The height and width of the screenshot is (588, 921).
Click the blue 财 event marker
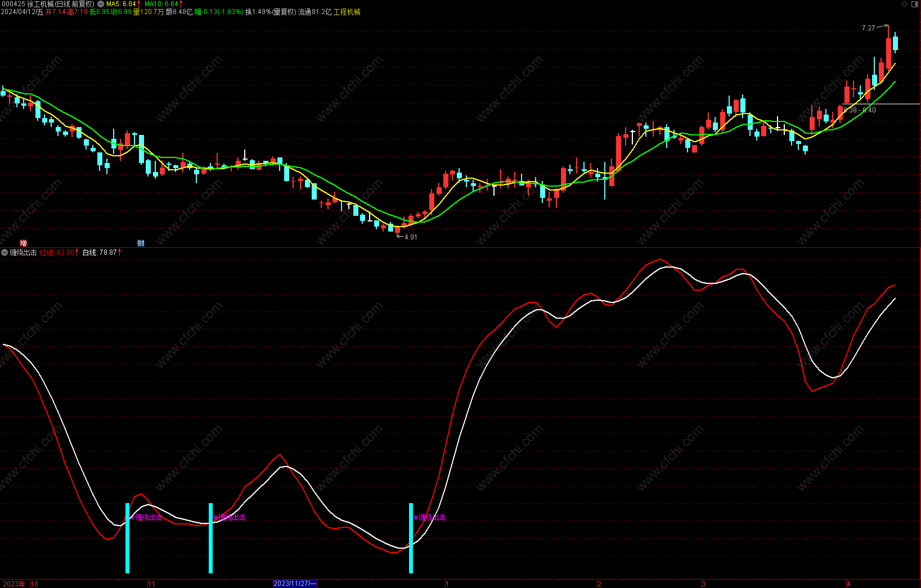(141, 243)
